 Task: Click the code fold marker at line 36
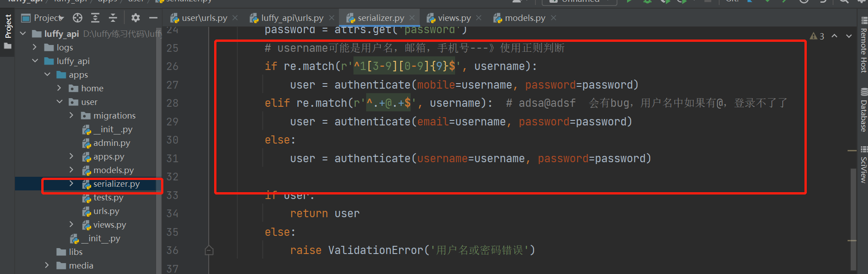209,250
